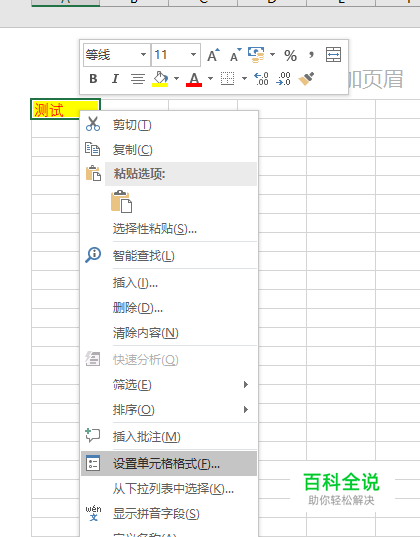Decrease font size with small A
420x537 pixels.
[236, 55]
